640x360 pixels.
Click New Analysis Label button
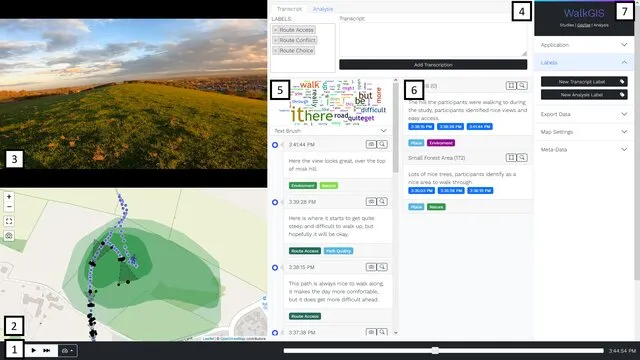584,95
